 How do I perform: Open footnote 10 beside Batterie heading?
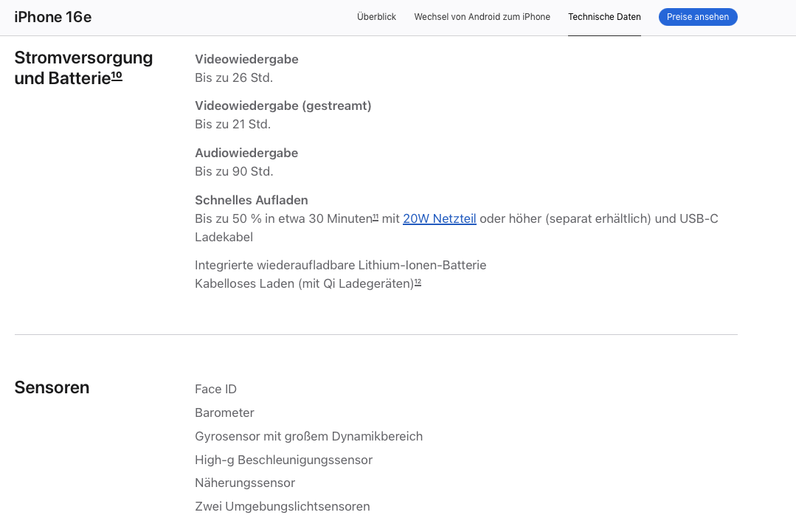pos(117,75)
